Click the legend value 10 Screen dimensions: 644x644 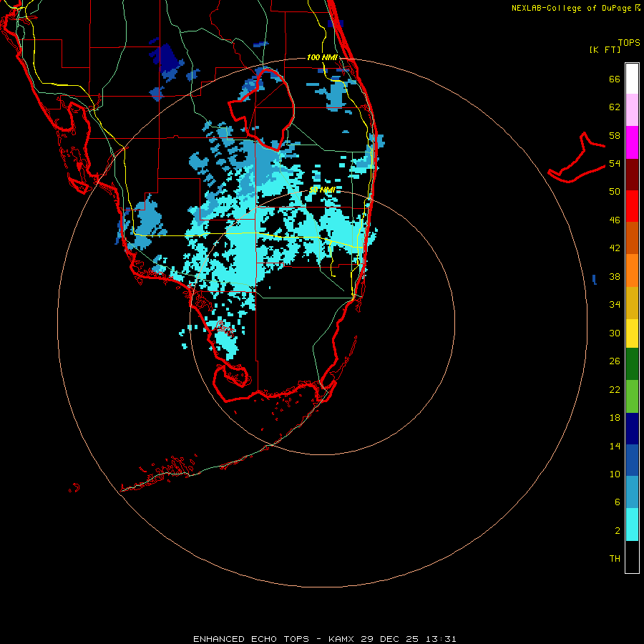(x=615, y=474)
